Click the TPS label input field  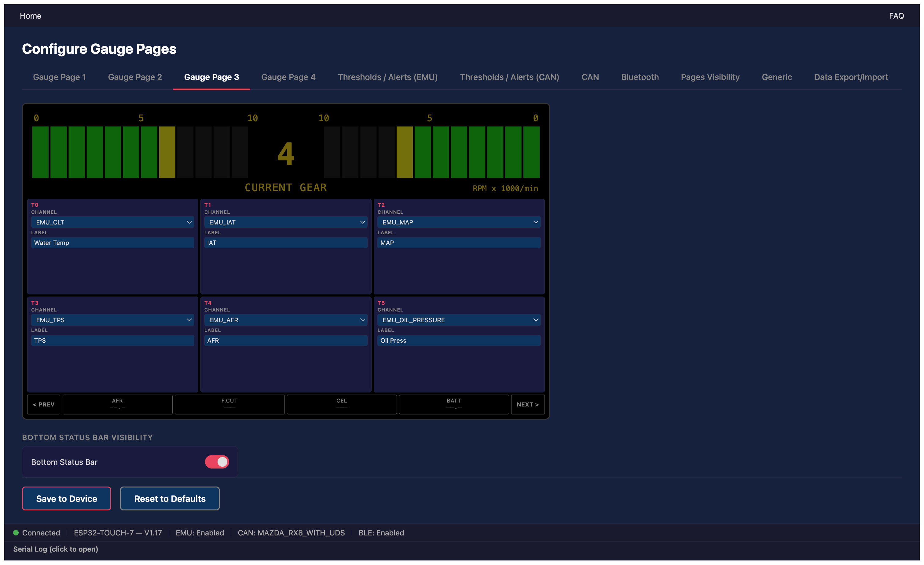(x=112, y=341)
